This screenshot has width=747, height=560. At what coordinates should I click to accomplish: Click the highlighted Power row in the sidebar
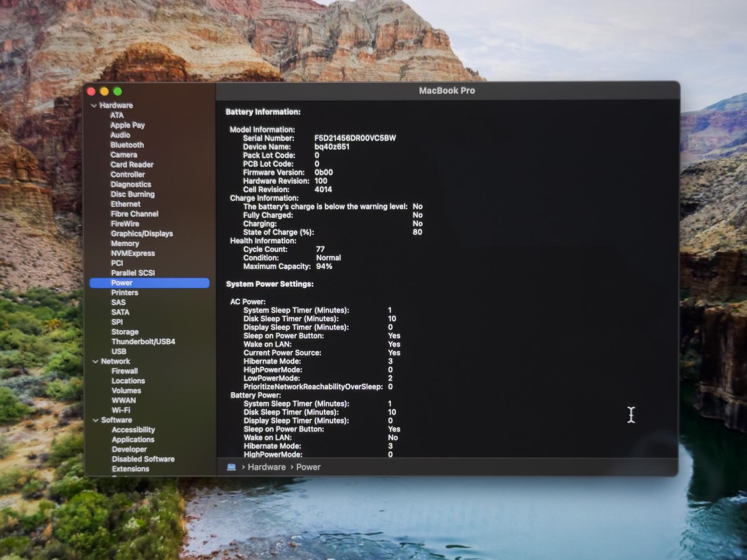pyautogui.click(x=149, y=283)
